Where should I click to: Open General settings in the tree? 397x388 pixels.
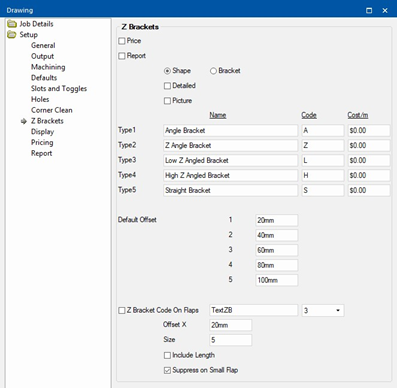coord(43,45)
